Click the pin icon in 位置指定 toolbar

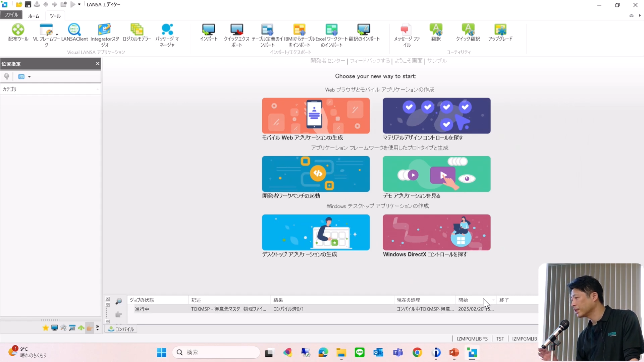7,76
